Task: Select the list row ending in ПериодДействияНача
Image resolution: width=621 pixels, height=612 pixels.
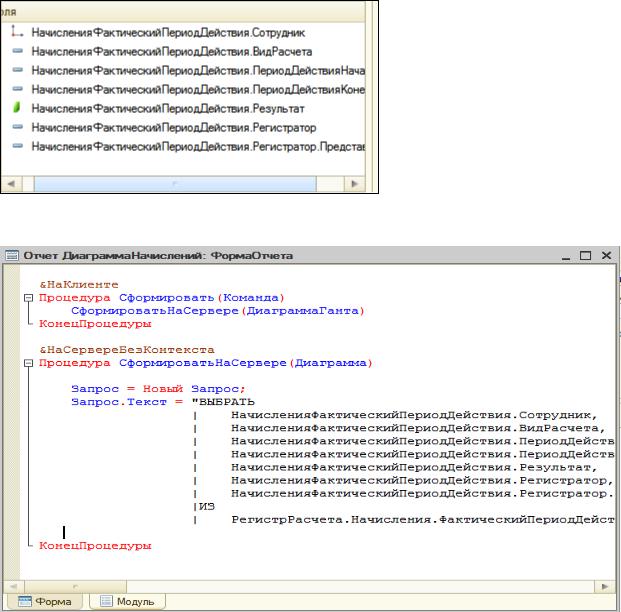Action: point(198,71)
